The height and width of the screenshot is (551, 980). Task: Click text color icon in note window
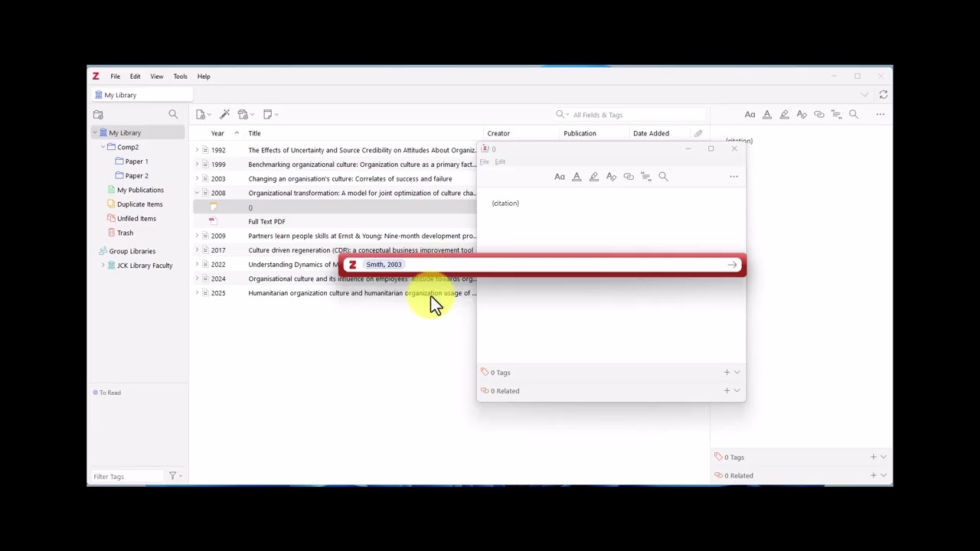577,177
